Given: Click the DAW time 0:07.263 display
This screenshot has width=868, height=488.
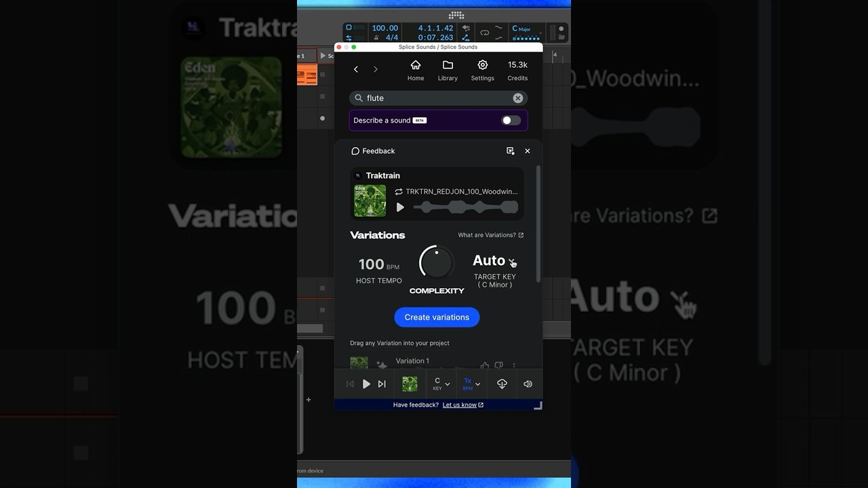Looking at the screenshot, I should tap(435, 38).
